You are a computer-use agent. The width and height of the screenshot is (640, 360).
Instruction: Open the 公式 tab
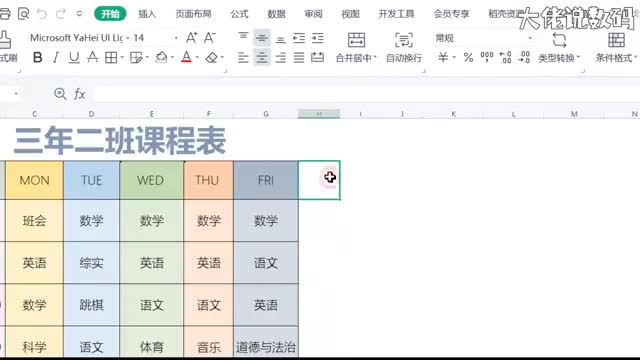(239, 14)
